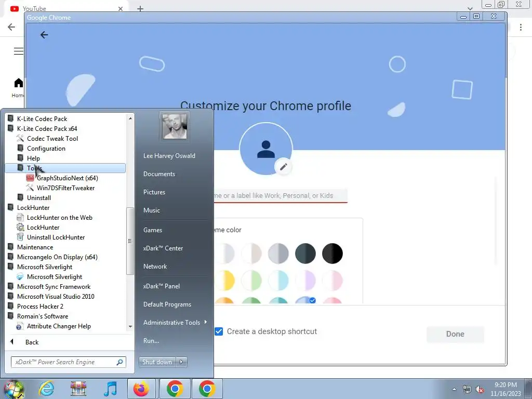Open the YouTube hamburger menu
The width and height of the screenshot is (532, 399).
18,51
